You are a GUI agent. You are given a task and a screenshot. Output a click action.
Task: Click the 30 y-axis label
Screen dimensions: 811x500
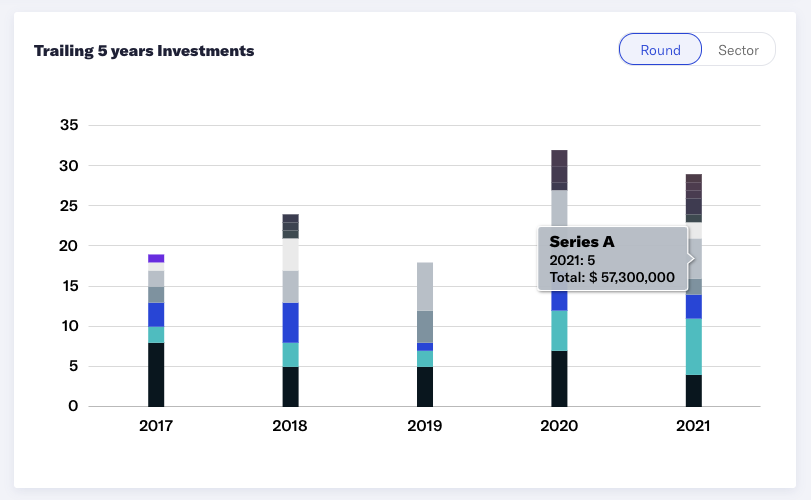[x=69, y=165]
